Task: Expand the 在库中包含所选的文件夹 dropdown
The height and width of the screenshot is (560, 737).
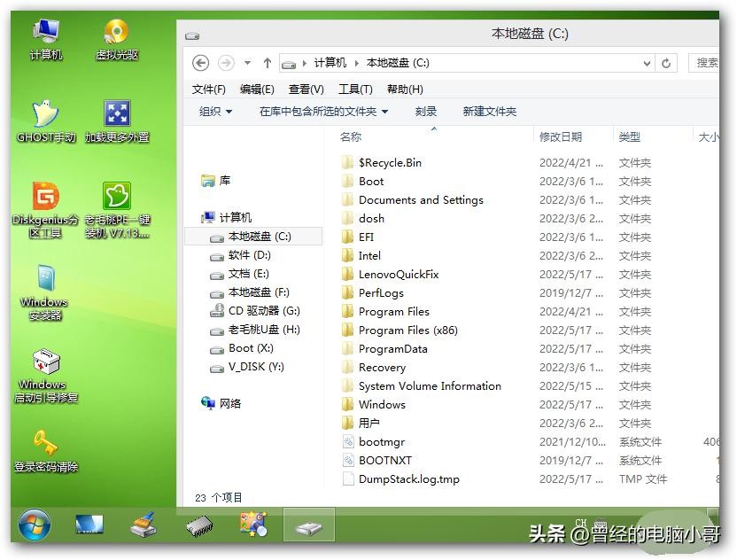Action: (323, 112)
